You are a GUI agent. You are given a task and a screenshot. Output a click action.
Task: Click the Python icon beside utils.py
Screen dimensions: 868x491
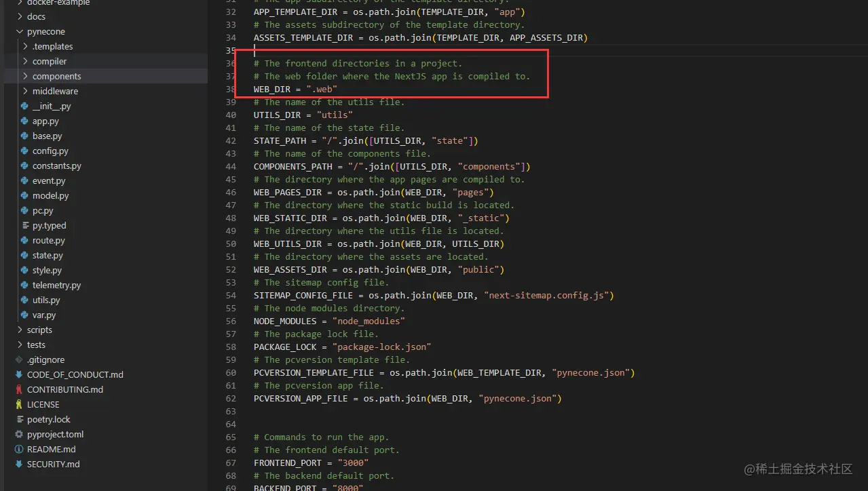(x=24, y=300)
